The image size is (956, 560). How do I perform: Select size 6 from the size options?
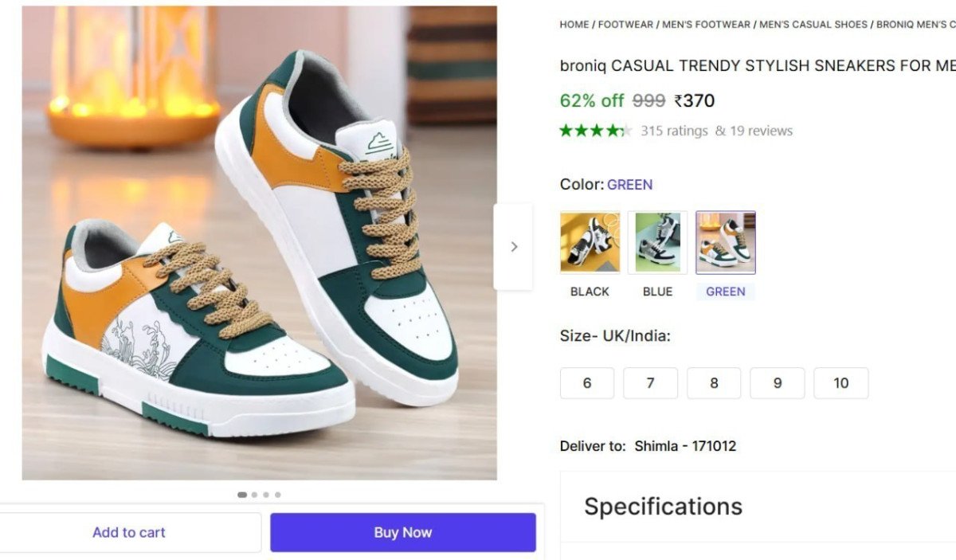[x=586, y=383]
